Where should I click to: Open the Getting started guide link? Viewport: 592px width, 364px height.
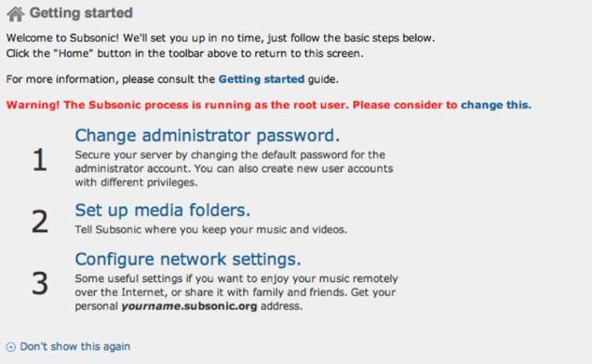261,79
